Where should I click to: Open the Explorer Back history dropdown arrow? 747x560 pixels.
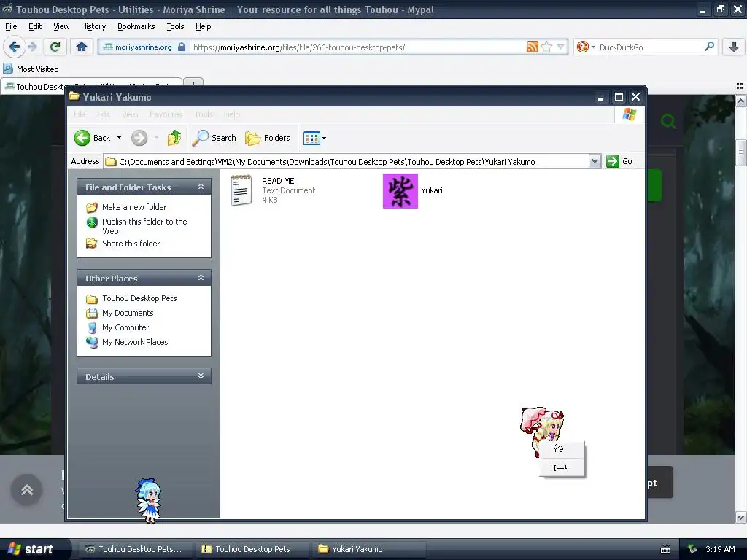click(x=119, y=138)
